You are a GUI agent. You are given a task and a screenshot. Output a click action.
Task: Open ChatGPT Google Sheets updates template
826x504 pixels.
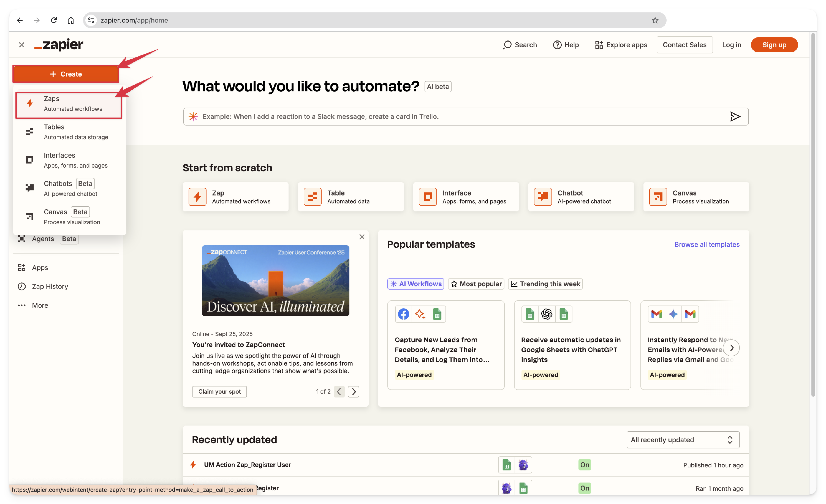(572, 345)
